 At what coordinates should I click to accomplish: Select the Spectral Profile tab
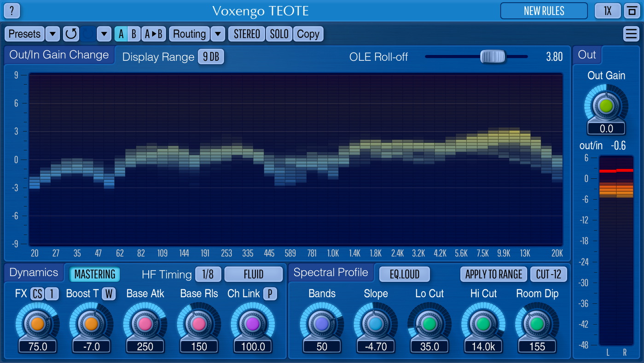[331, 273]
